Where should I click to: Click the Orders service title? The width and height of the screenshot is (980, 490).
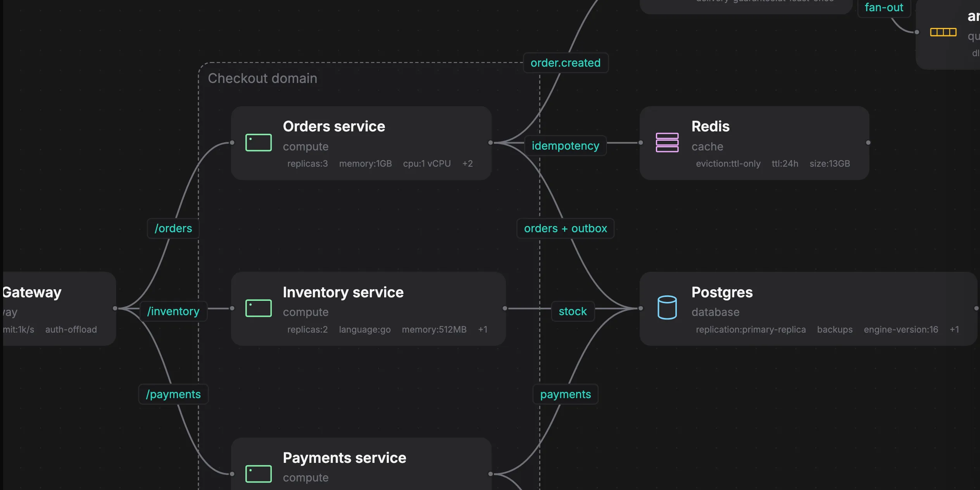[x=334, y=126]
